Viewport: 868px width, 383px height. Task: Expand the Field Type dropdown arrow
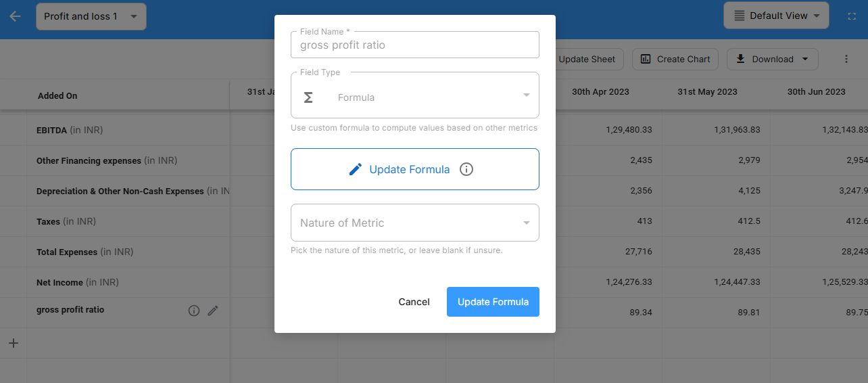(x=526, y=95)
